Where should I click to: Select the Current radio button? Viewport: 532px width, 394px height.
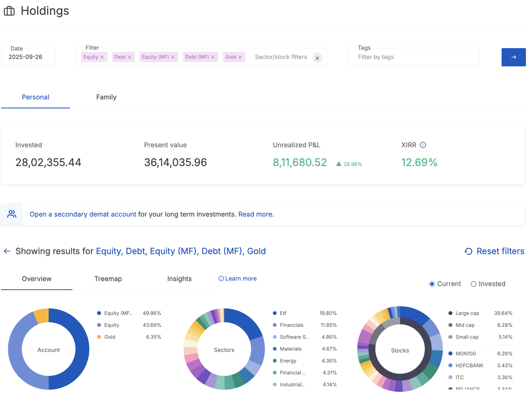pos(432,284)
